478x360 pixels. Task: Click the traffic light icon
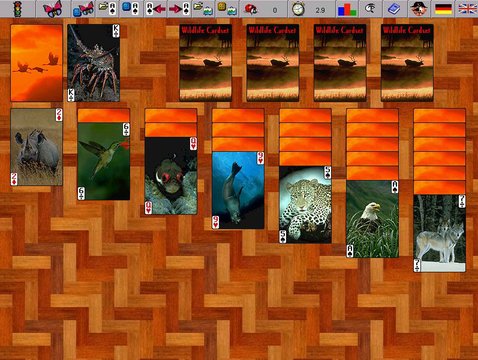(x=17, y=9)
